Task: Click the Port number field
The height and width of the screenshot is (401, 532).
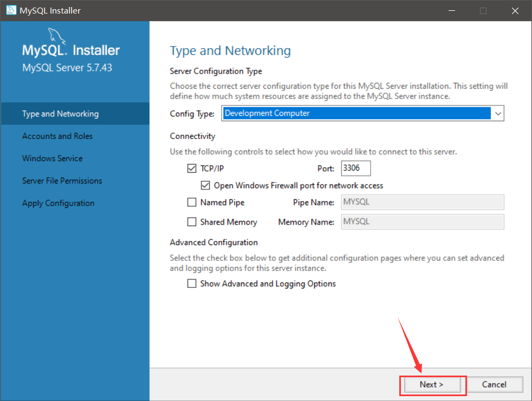Action: click(x=355, y=168)
